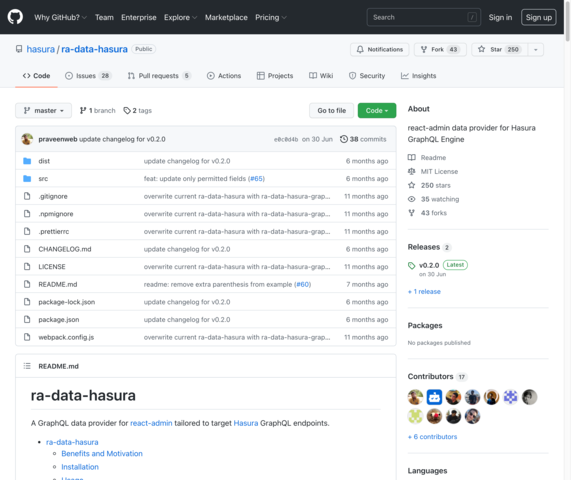This screenshot has height=480, width=571.
Task: Open pull request #60 link
Action: pyautogui.click(x=303, y=284)
